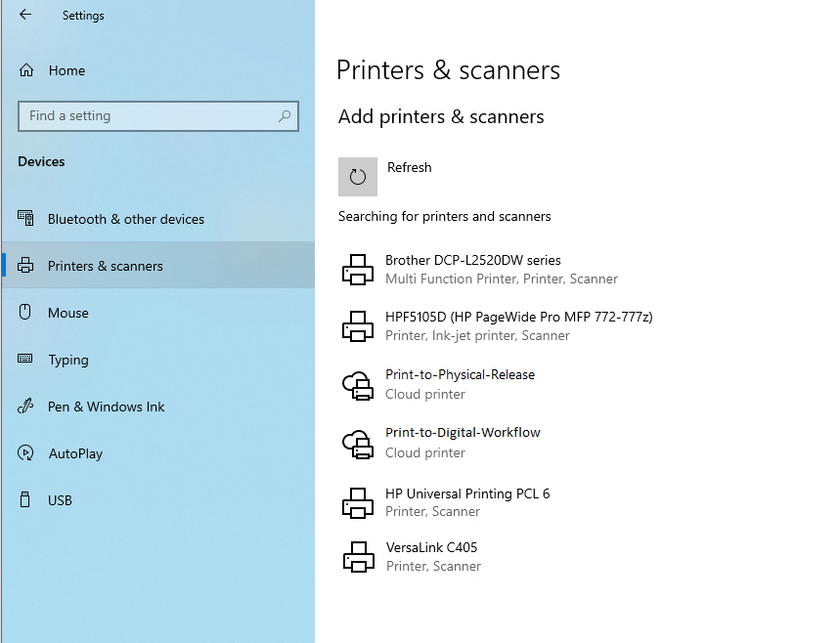The image size is (840, 643).
Task: Click the Devices section heading
Action: pyautogui.click(x=41, y=161)
